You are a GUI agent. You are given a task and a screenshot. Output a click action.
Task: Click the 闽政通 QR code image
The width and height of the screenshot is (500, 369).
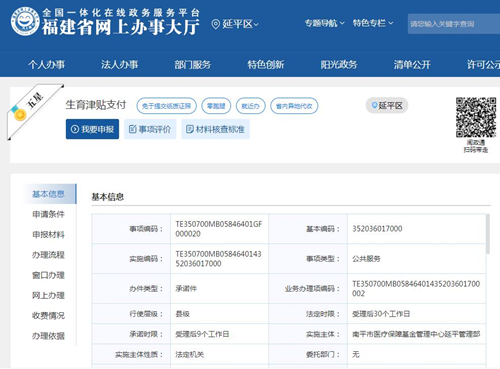[x=476, y=117]
